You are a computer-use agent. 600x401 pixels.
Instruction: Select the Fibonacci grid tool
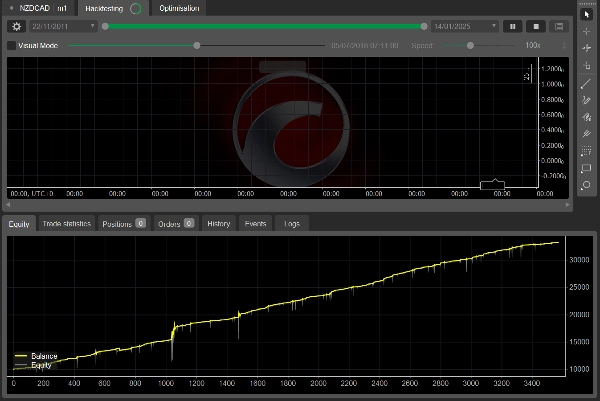tap(586, 151)
